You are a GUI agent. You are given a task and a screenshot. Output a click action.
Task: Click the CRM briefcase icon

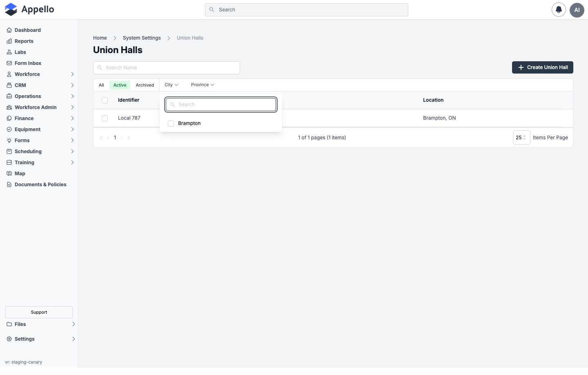click(9, 85)
